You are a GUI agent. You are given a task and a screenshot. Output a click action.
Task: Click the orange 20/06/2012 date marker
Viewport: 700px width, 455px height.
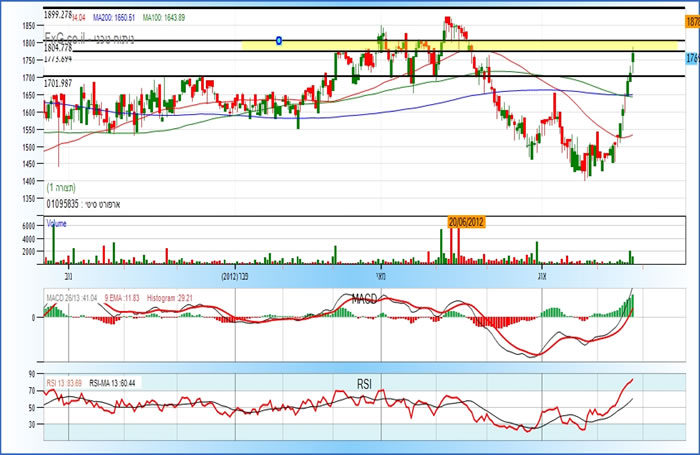point(465,221)
